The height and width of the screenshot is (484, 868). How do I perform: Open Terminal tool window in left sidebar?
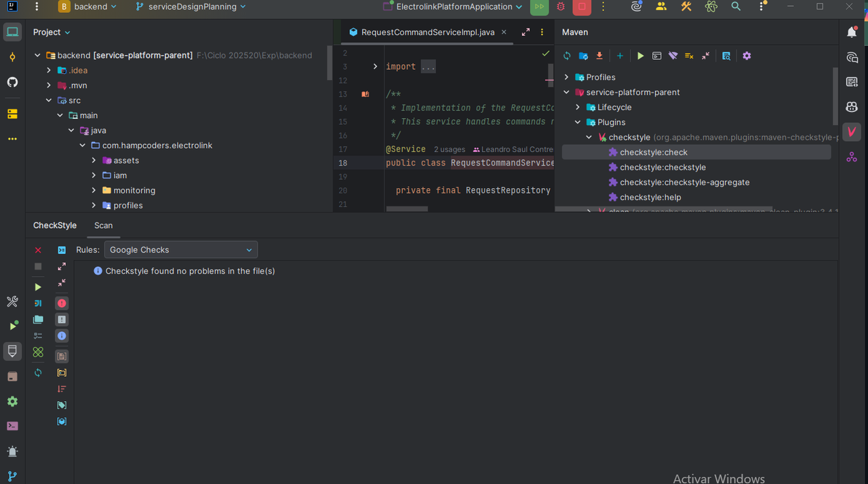pyautogui.click(x=12, y=426)
